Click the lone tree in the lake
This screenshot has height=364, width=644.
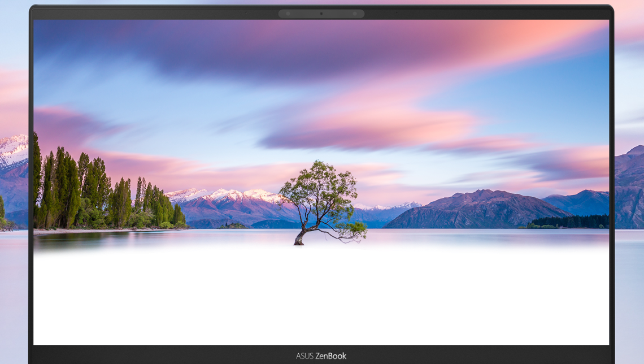point(323,202)
